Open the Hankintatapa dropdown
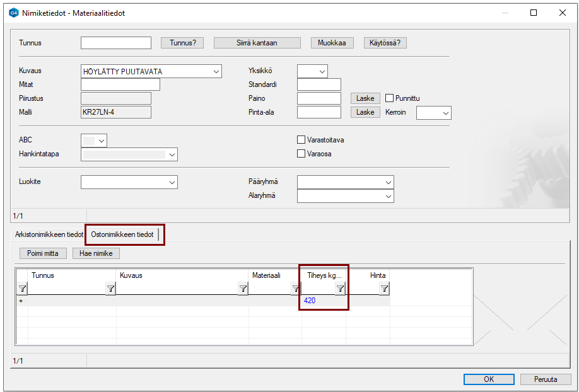Screen dimensions: 579x392 [x=172, y=154]
